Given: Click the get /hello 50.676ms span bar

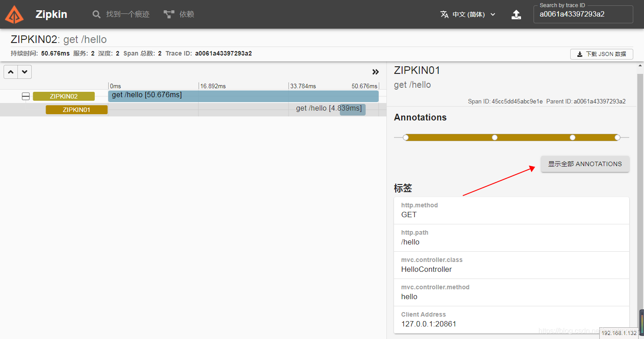Looking at the screenshot, I should (243, 96).
